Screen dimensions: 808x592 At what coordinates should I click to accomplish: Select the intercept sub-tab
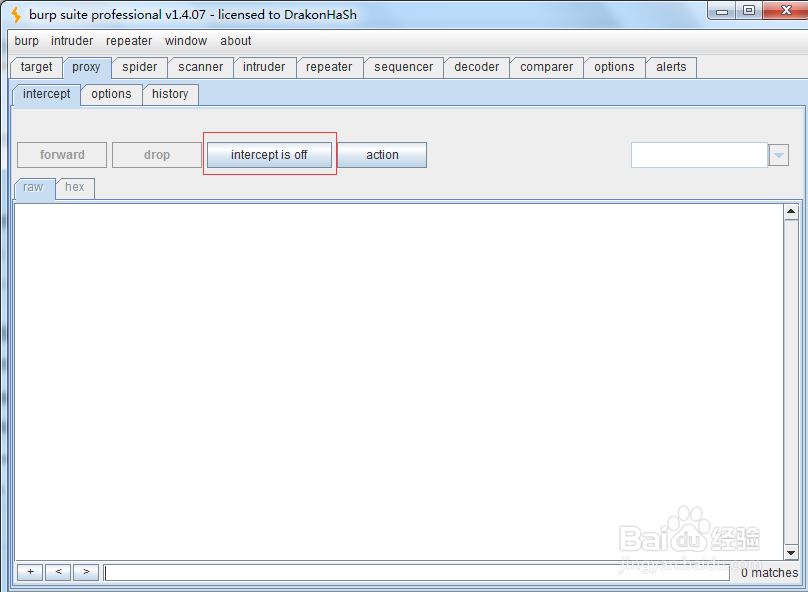point(46,94)
